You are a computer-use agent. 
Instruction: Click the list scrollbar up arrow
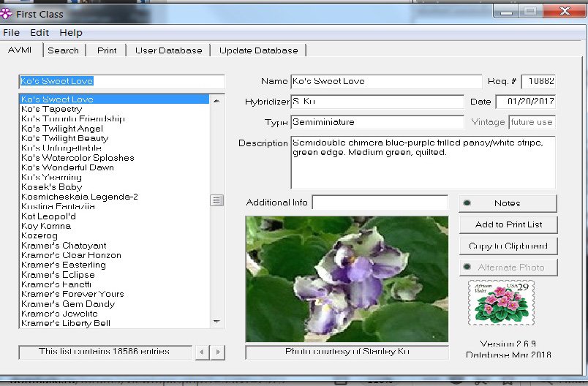point(216,101)
